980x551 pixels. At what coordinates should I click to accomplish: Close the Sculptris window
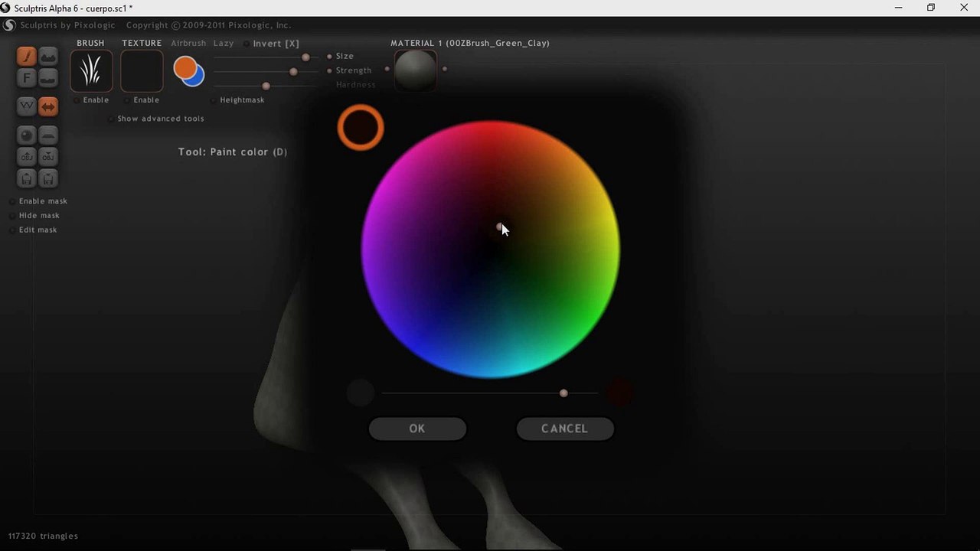(x=964, y=8)
